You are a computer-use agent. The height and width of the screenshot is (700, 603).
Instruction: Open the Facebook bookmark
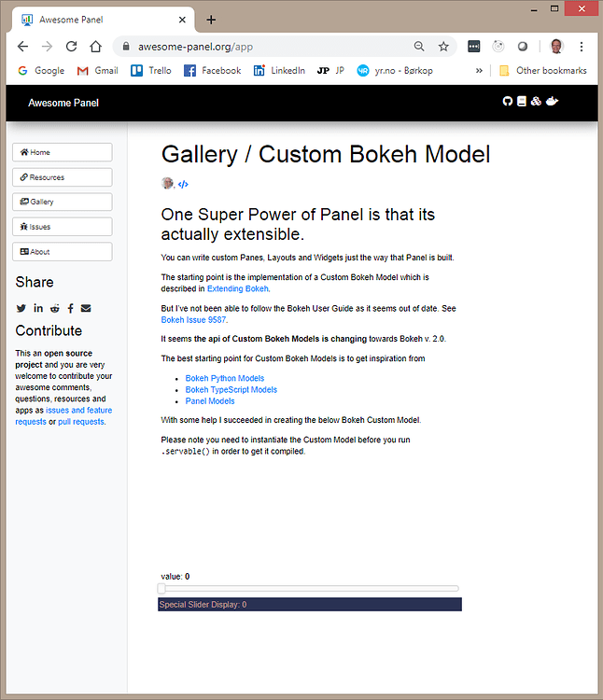pyautogui.click(x=213, y=71)
